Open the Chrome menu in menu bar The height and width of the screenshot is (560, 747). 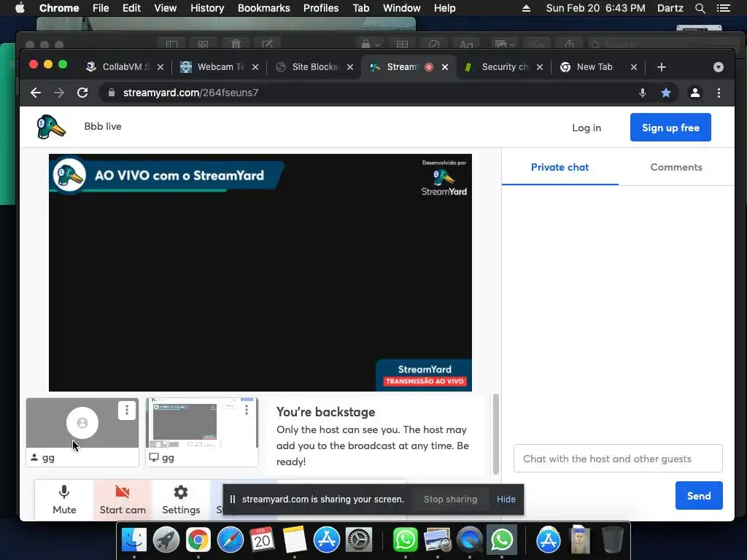[59, 8]
